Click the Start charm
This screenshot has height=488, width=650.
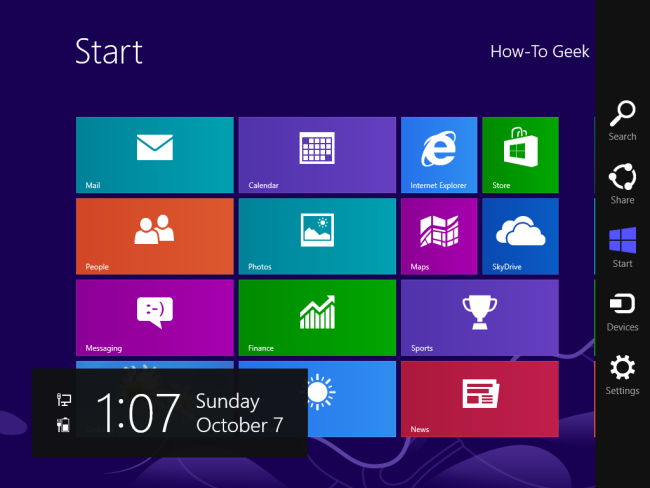(x=622, y=248)
